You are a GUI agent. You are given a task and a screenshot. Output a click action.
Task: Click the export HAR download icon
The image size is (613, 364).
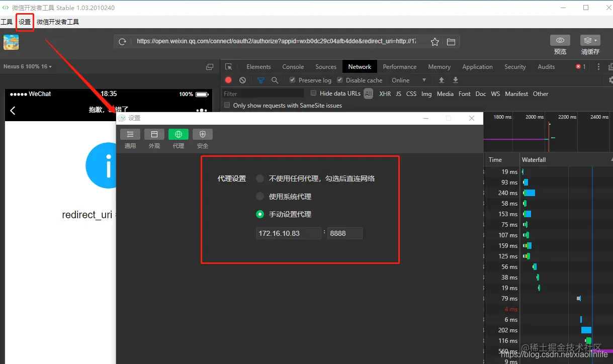[x=456, y=80]
